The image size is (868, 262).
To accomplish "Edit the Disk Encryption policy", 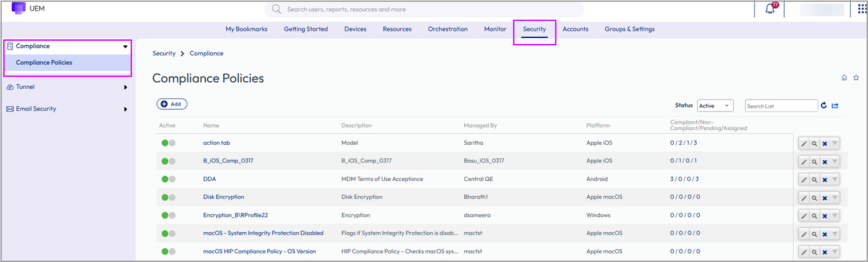I will click(804, 198).
